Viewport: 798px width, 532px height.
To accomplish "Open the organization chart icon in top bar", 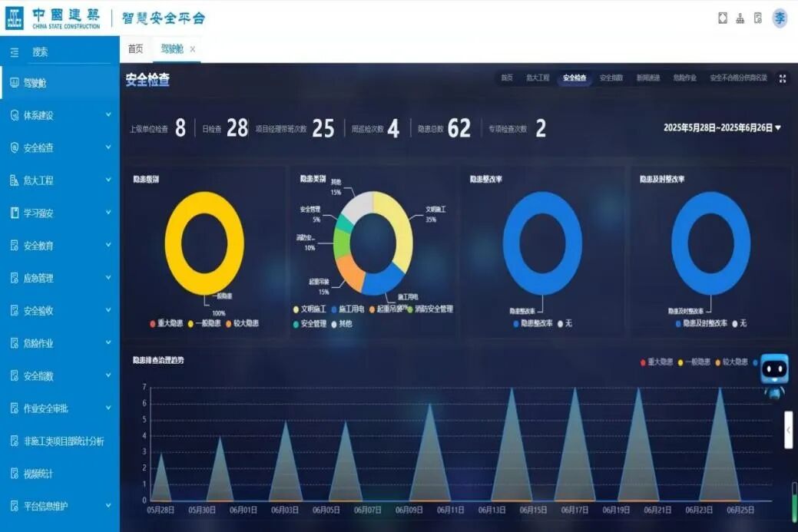I will [739, 17].
